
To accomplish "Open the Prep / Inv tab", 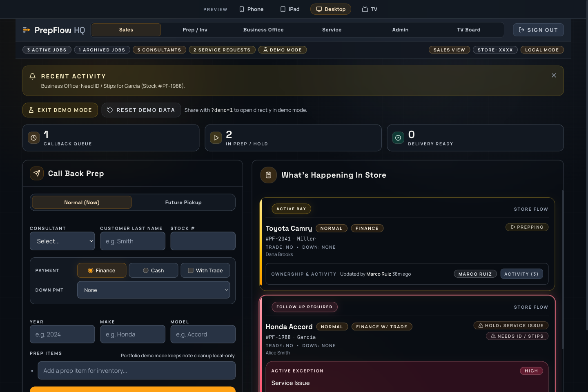I will [x=195, y=30].
